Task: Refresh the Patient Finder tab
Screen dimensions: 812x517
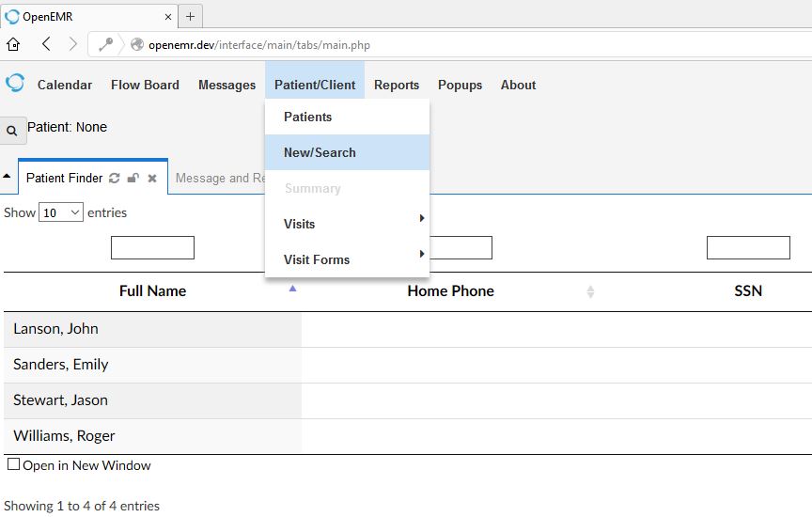Action: pyautogui.click(x=115, y=178)
